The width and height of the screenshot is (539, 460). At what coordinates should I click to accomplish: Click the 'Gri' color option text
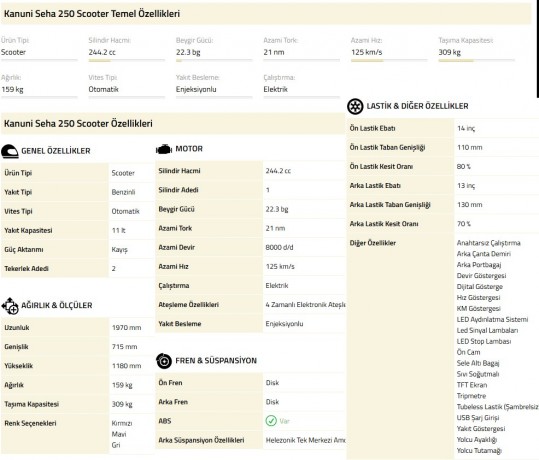click(x=116, y=445)
